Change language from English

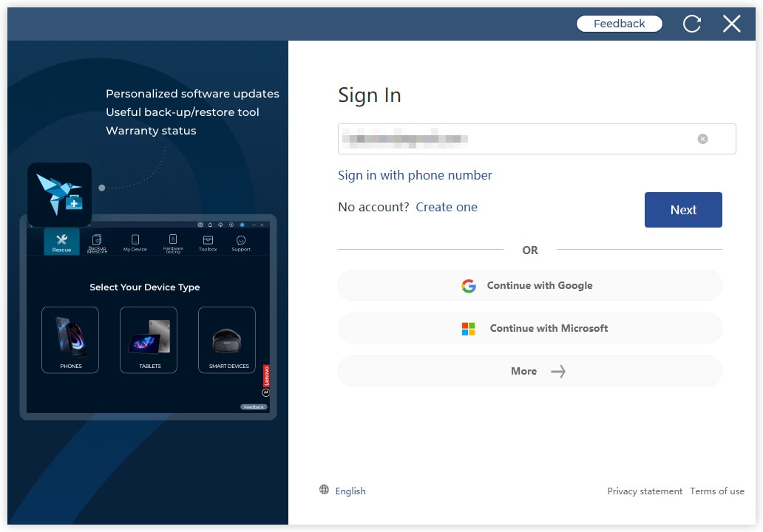tap(350, 491)
